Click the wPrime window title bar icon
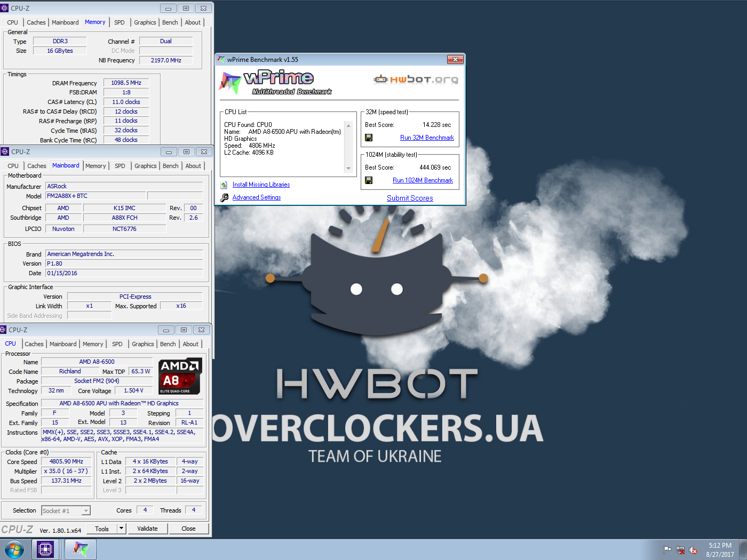The width and height of the screenshot is (747, 560). point(221,59)
